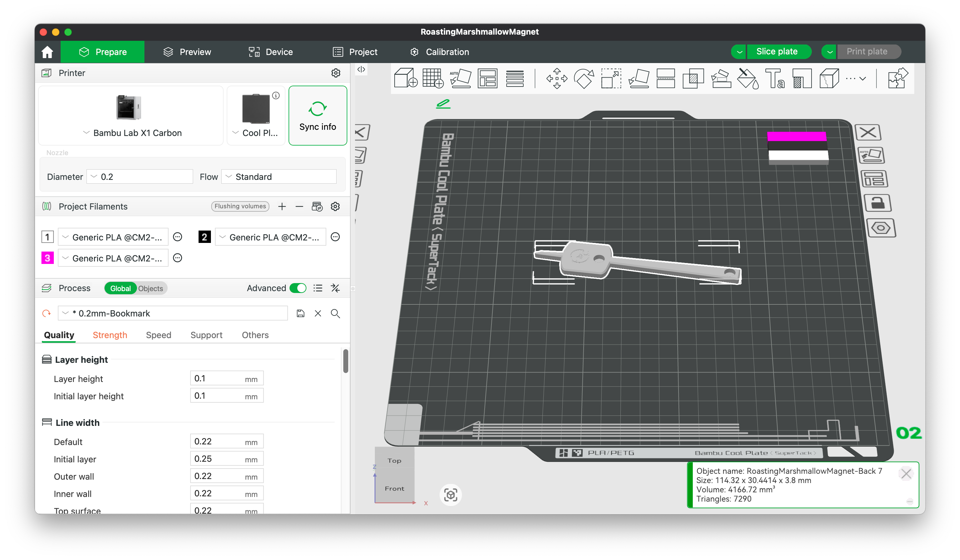Screen dimensions: 960x560
Task: Collapse the sidebar with the arrows icon
Action: coord(361,69)
